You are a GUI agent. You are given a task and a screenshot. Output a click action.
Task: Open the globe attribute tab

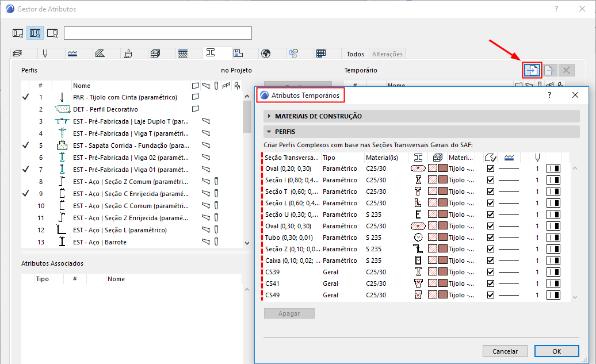click(266, 53)
